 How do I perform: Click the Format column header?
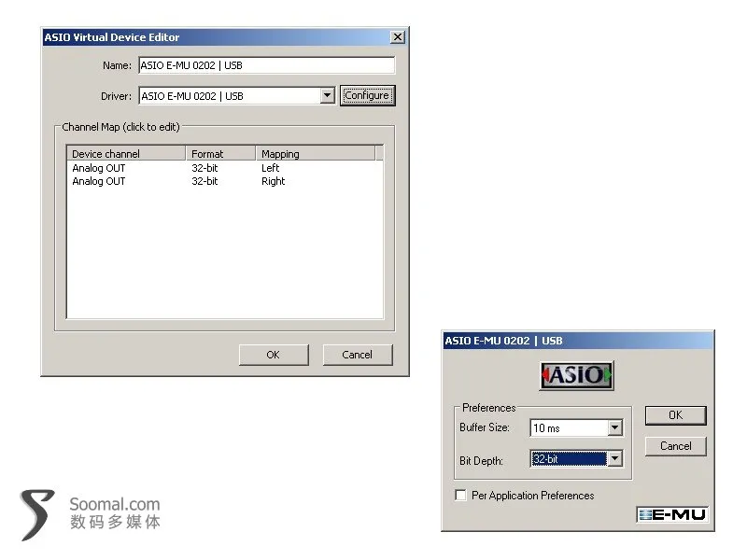click(x=220, y=154)
